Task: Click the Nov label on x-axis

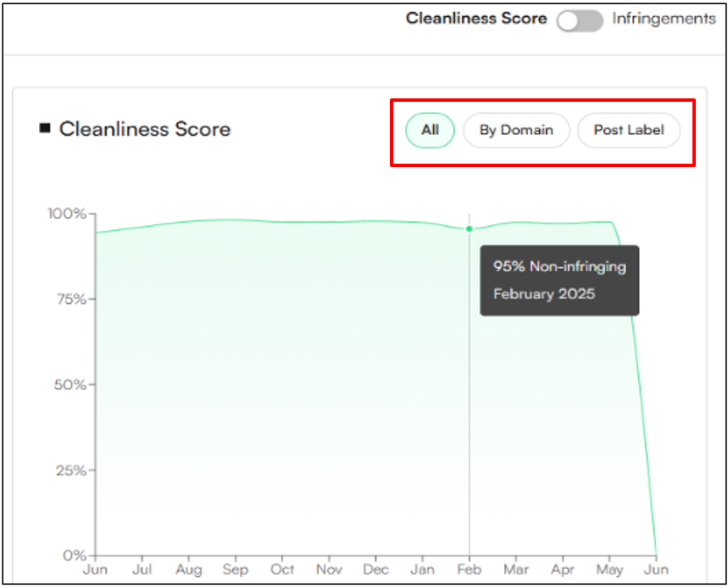Action: tap(329, 569)
